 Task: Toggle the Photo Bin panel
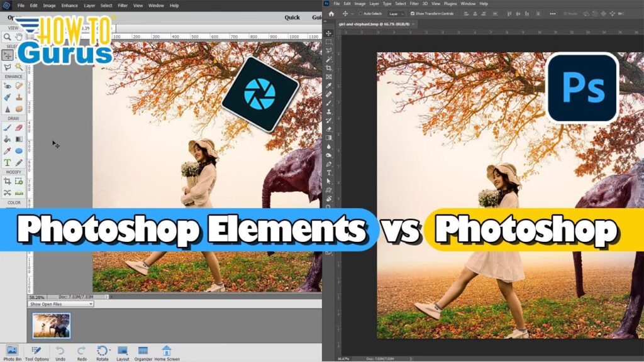(11, 352)
